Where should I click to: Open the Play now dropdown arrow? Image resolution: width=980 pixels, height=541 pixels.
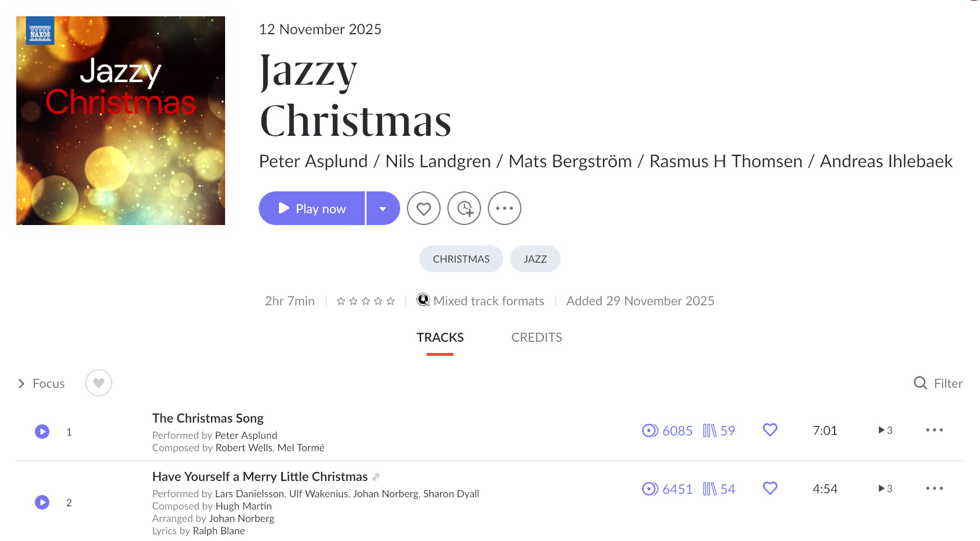[383, 209]
